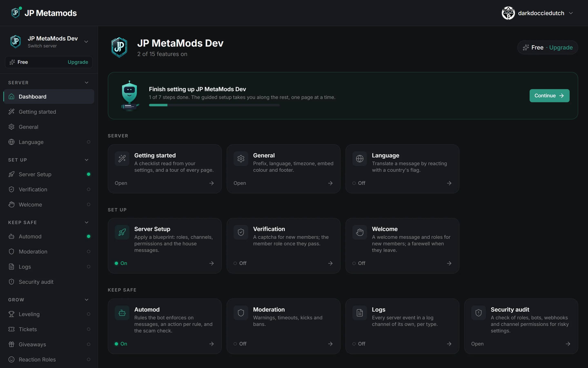The image size is (588, 368).
Task: Collapse the GROW sidebar section
Action: (87, 300)
